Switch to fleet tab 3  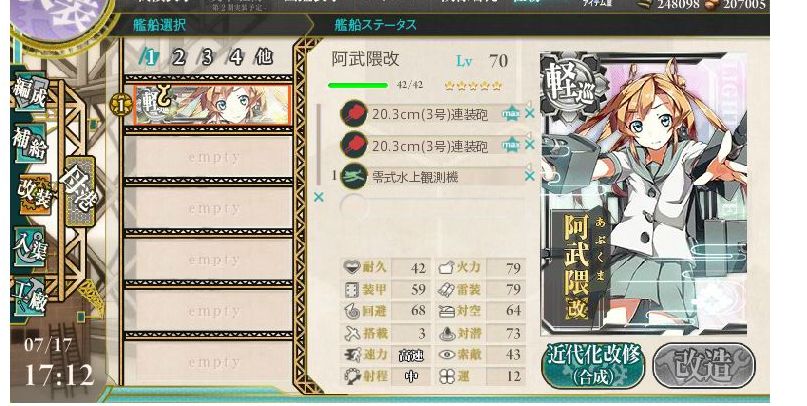(x=207, y=57)
